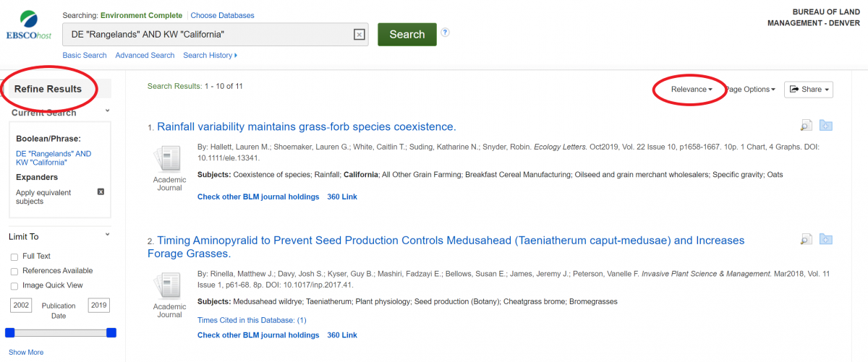Check the Full Text limiter
This screenshot has height=362, width=868.
coord(14,257)
